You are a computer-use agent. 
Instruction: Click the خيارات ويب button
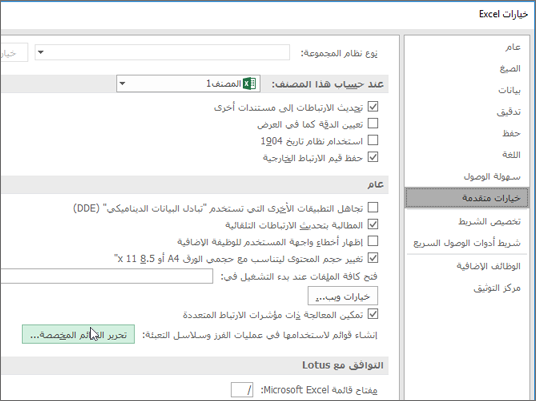point(343,296)
